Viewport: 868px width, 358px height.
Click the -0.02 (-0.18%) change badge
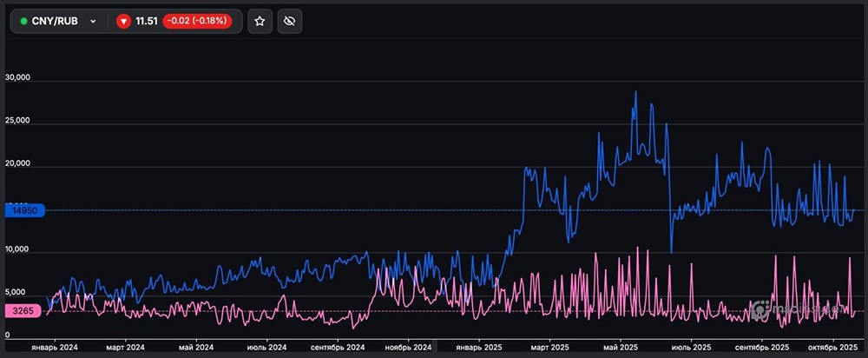tap(197, 22)
